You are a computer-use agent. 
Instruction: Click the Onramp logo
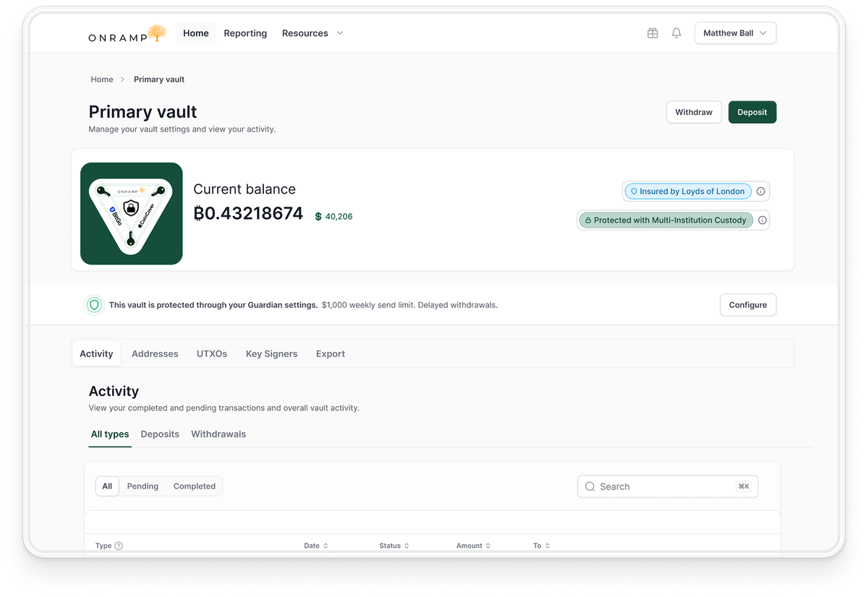(x=127, y=34)
